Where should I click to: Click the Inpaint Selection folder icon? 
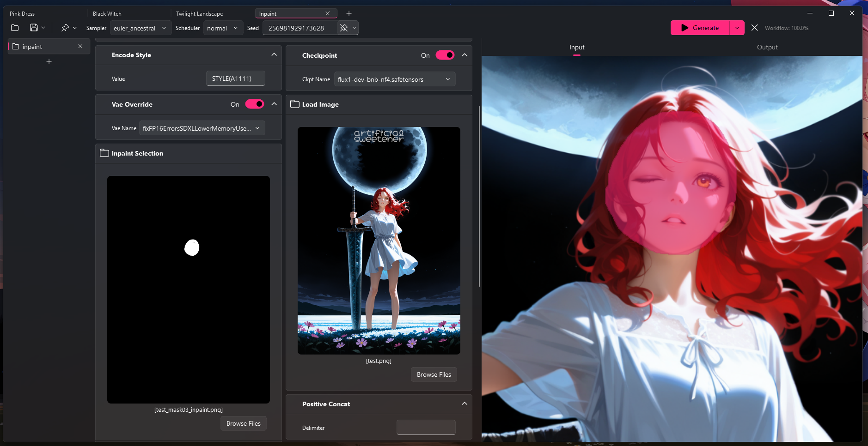pos(104,153)
